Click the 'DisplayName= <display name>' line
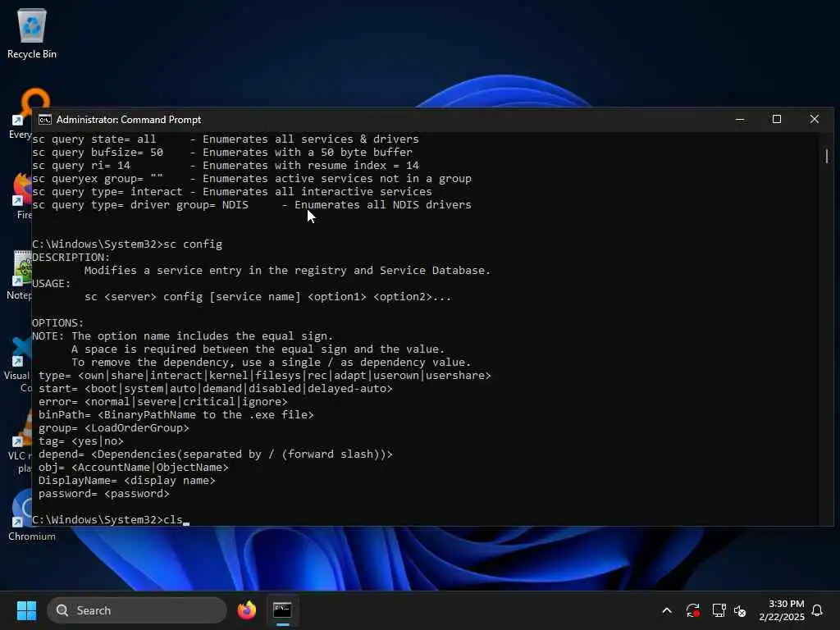This screenshot has height=630, width=840. 127,481
